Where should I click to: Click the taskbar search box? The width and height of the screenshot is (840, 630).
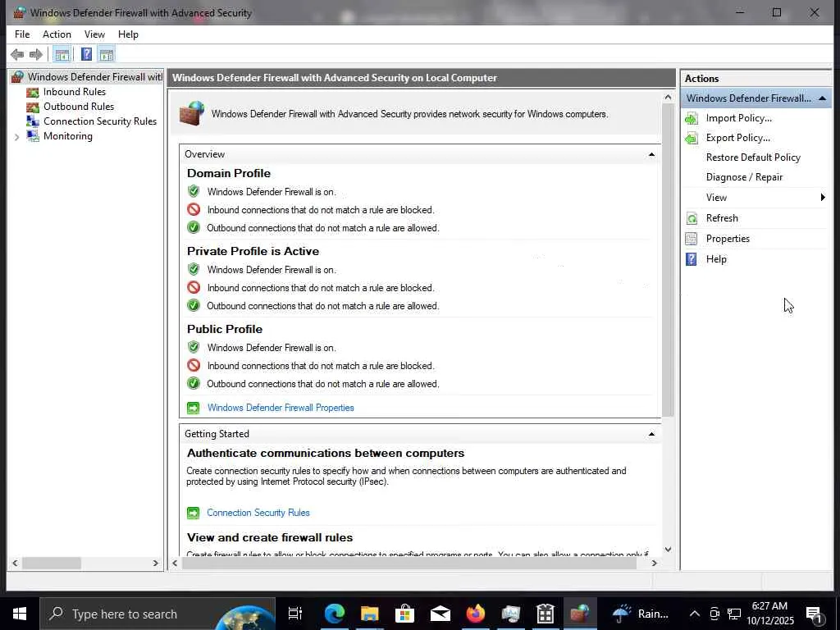[x=157, y=614]
